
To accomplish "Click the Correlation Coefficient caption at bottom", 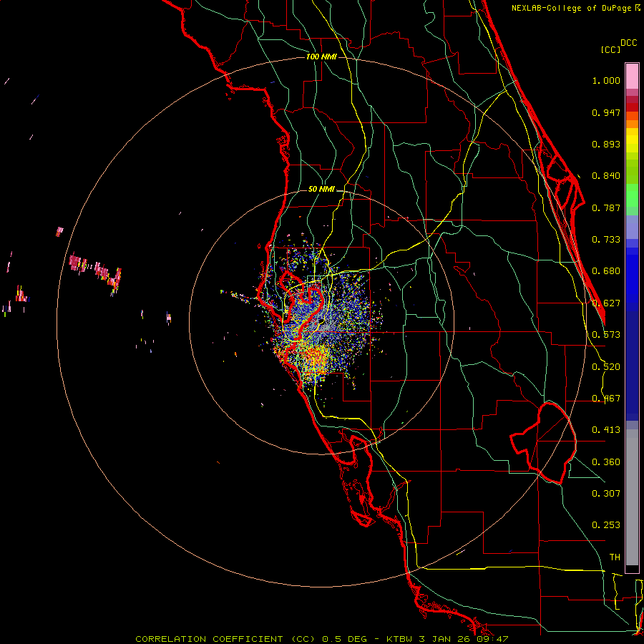I will [x=321, y=639].
